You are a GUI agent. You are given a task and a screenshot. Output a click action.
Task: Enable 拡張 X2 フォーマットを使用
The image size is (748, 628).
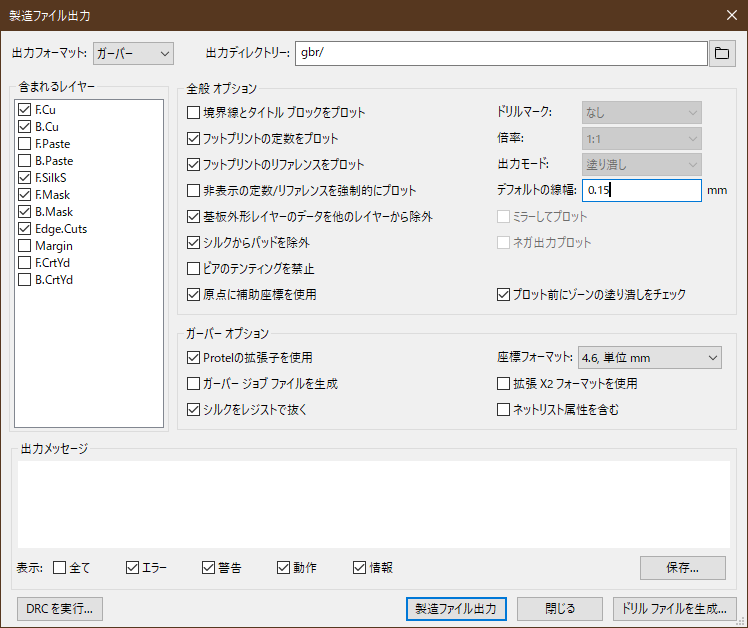tap(503, 384)
